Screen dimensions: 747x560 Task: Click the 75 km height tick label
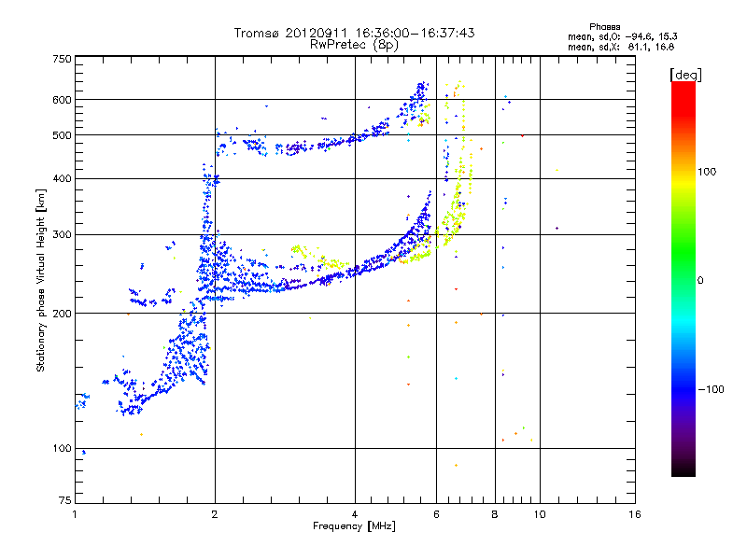click(65, 500)
